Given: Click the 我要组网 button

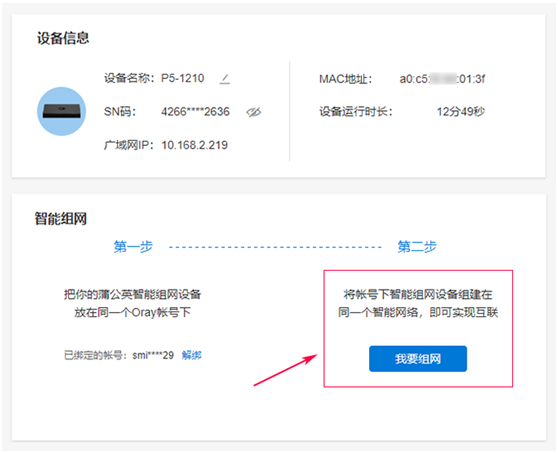Looking at the screenshot, I should [418, 359].
